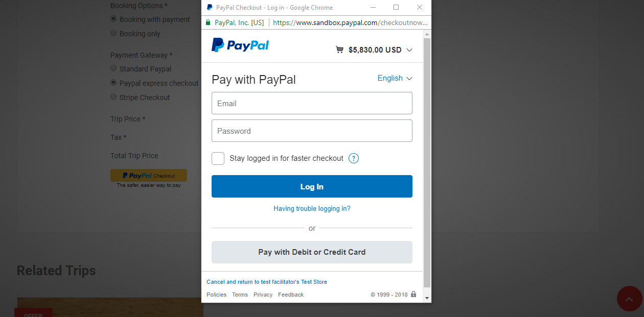Click the PayPal logo in header
Screen dimensions: 644x317
[x=240, y=45]
